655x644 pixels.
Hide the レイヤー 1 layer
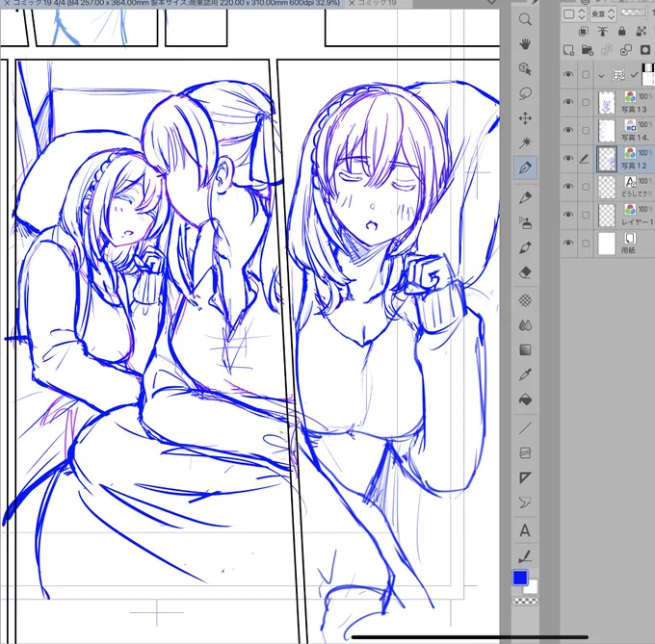(x=568, y=215)
